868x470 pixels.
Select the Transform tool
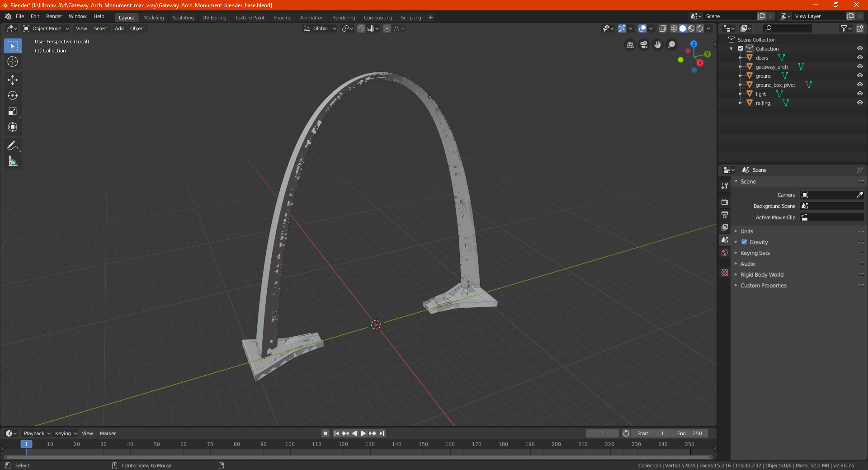point(13,127)
